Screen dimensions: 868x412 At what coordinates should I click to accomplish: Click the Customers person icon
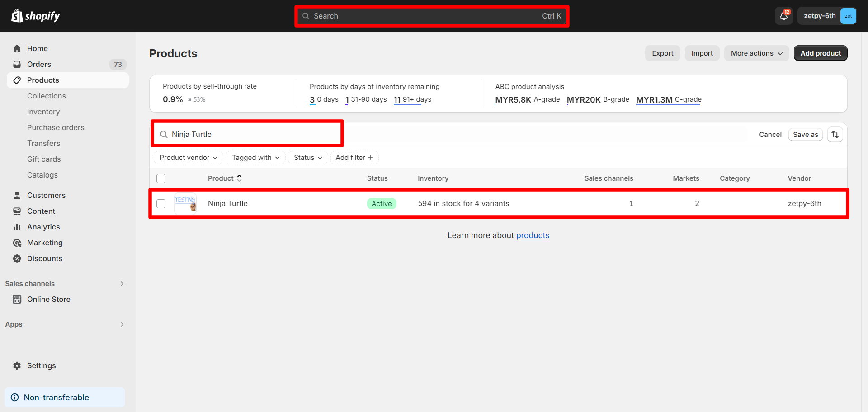pyautogui.click(x=17, y=195)
